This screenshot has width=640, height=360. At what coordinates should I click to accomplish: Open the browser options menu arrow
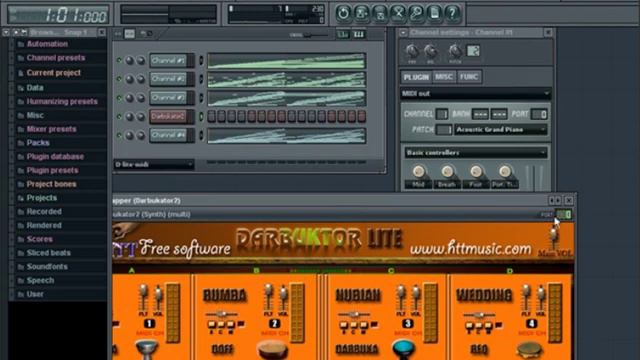point(6,32)
